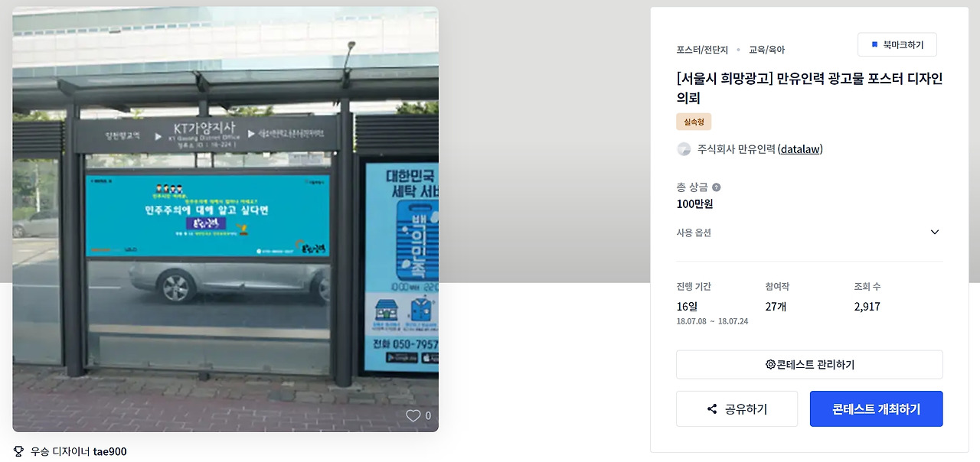Open the 콘테스트 개최하기 button
Viewport: 980px width, 462px height.
pos(877,409)
